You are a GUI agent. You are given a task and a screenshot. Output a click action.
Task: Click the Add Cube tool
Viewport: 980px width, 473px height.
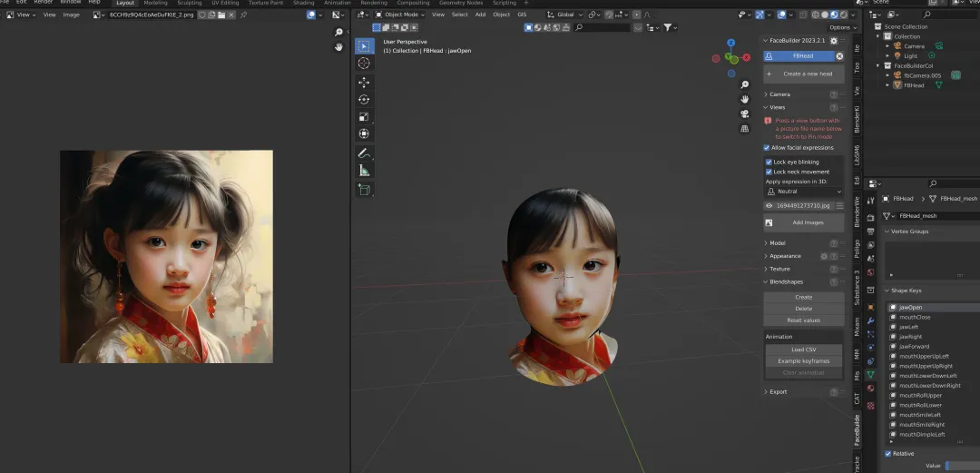coord(364,189)
